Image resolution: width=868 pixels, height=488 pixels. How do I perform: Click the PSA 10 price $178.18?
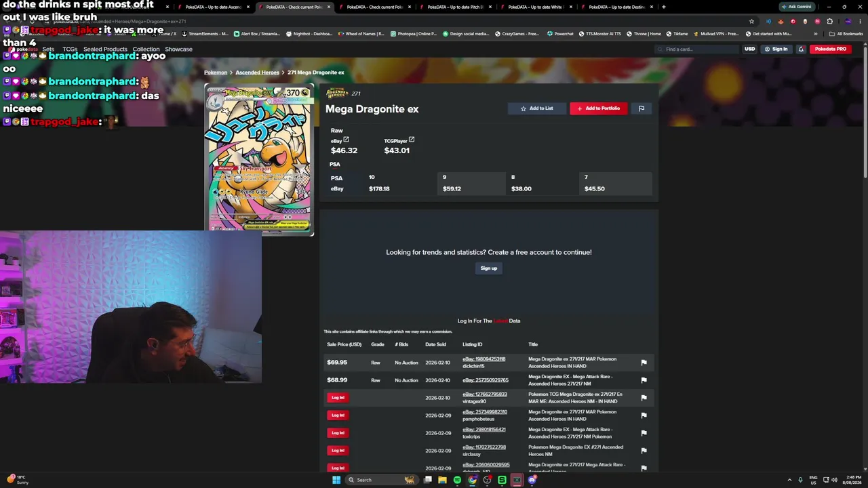(x=379, y=188)
